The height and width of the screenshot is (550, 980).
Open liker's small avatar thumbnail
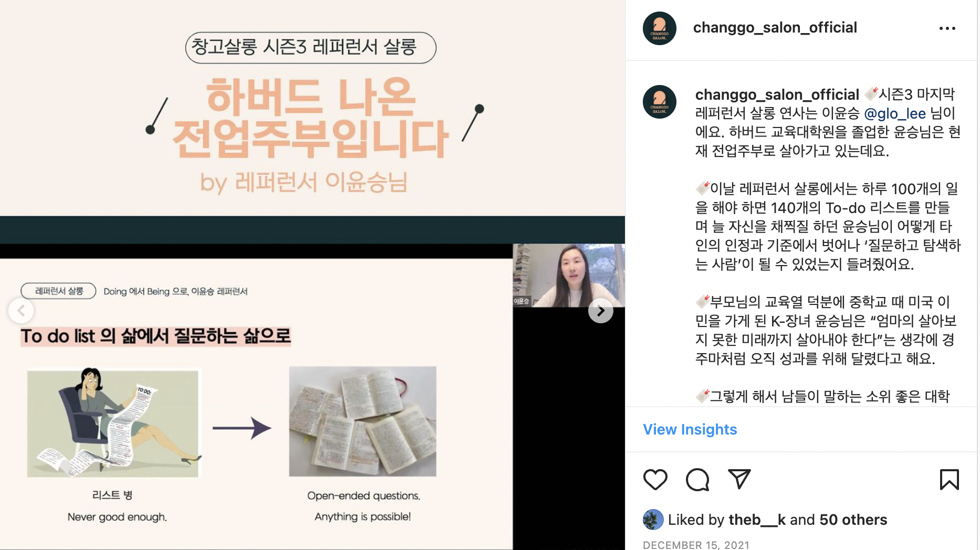point(653,520)
